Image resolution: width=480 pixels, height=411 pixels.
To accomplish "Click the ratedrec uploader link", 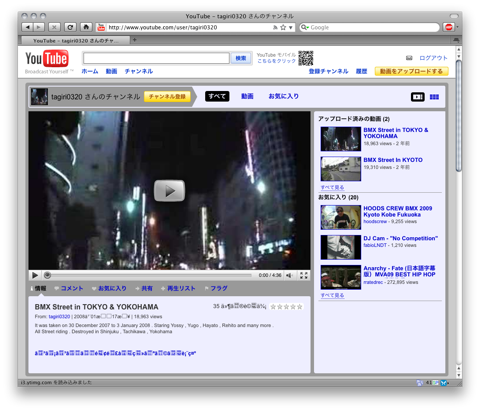I will tap(373, 282).
